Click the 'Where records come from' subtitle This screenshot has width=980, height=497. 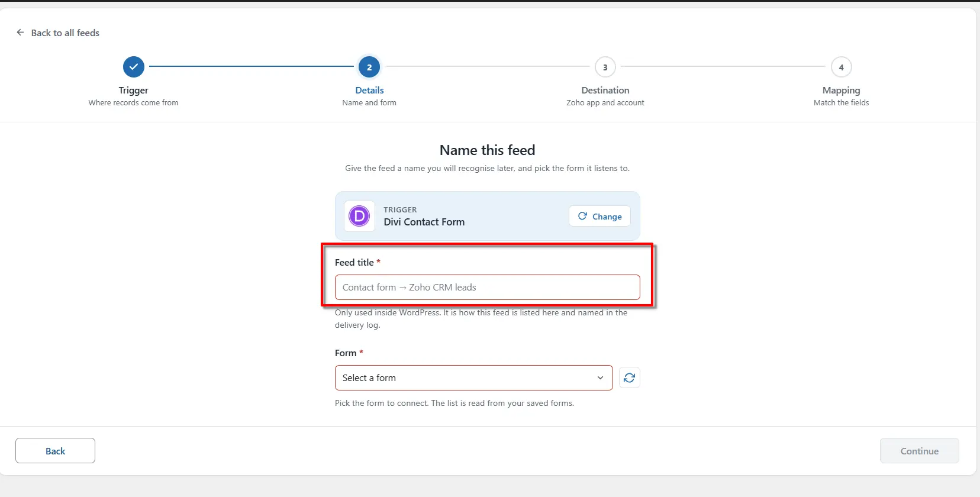pyautogui.click(x=133, y=102)
